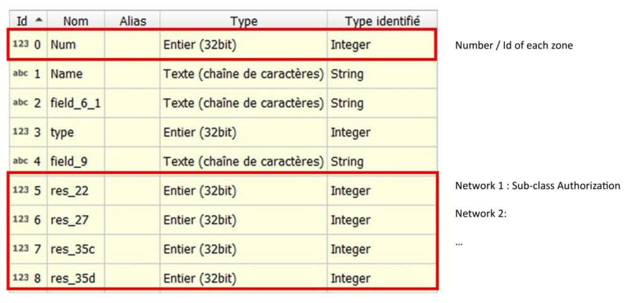This screenshot has width=644, height=303.
Task: Click the 123 icon beside res_27
Action: click(x=21, y=220)
